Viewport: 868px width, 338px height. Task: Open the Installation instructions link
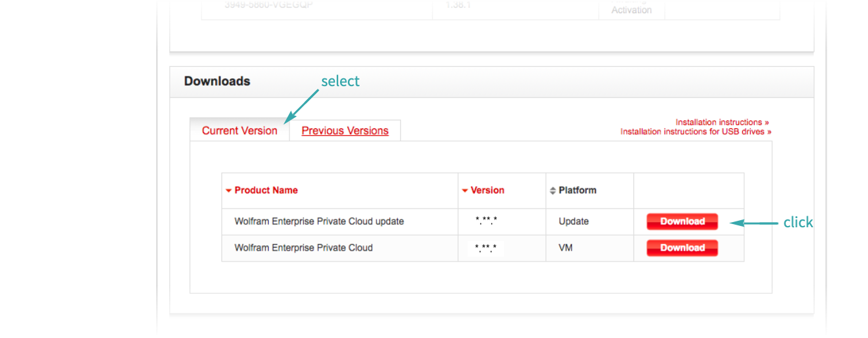pos(722,122)
